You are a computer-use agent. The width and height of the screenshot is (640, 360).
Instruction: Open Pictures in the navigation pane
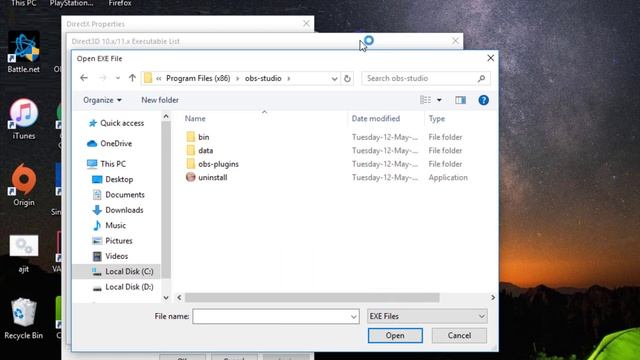(x=112, y=241)
